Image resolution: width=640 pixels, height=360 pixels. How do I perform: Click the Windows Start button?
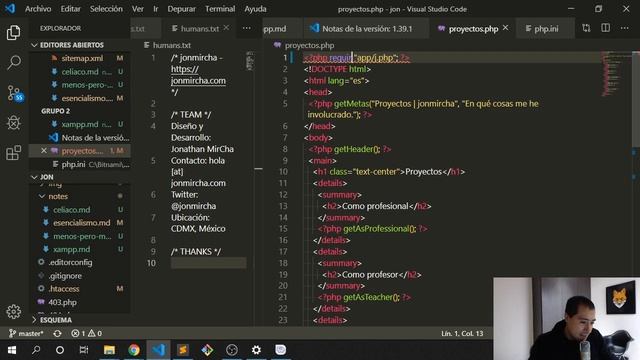pos(11,350)
